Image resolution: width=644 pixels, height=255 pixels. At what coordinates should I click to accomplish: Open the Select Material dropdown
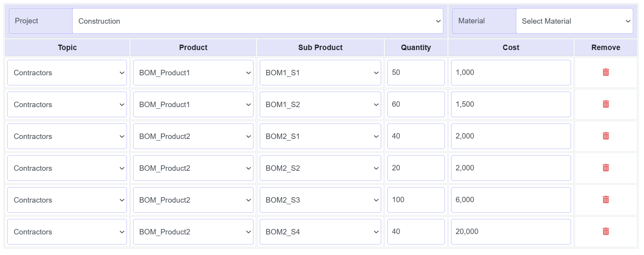pos(574,21)
